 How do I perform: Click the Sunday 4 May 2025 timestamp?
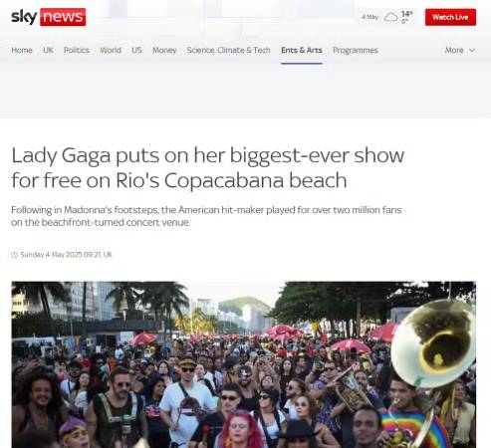coord(66,255)
